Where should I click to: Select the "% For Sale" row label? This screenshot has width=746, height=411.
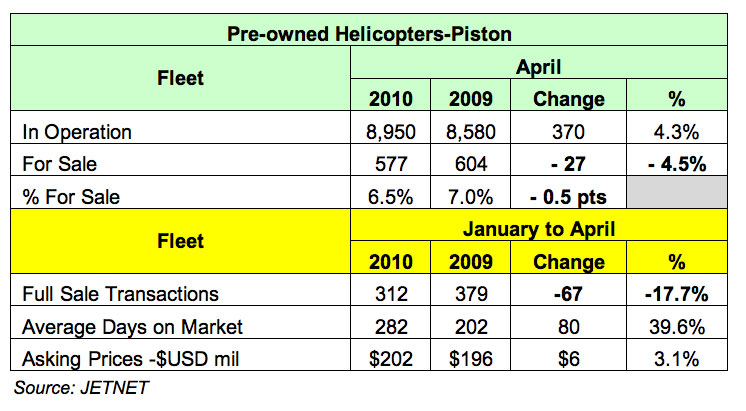pyautogui.click(x=76, y=194)
